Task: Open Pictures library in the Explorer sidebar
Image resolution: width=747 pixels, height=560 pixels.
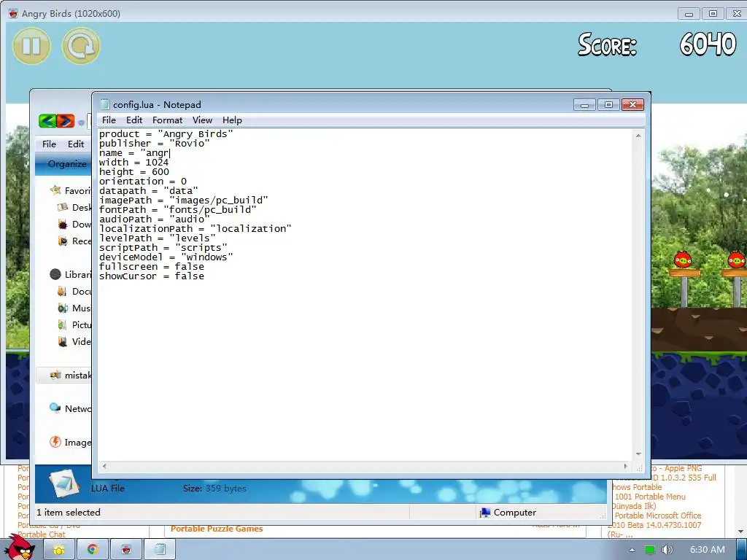Action: tap(74, 324)
